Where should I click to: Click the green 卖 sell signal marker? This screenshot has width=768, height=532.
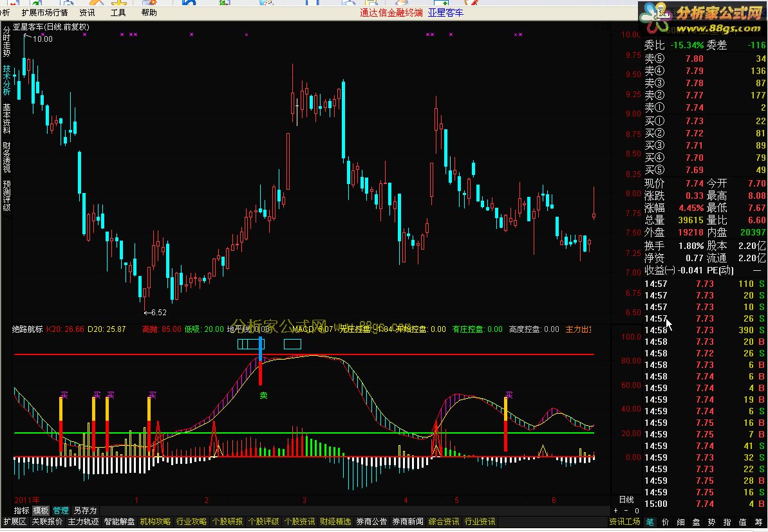tap(263, 395)
